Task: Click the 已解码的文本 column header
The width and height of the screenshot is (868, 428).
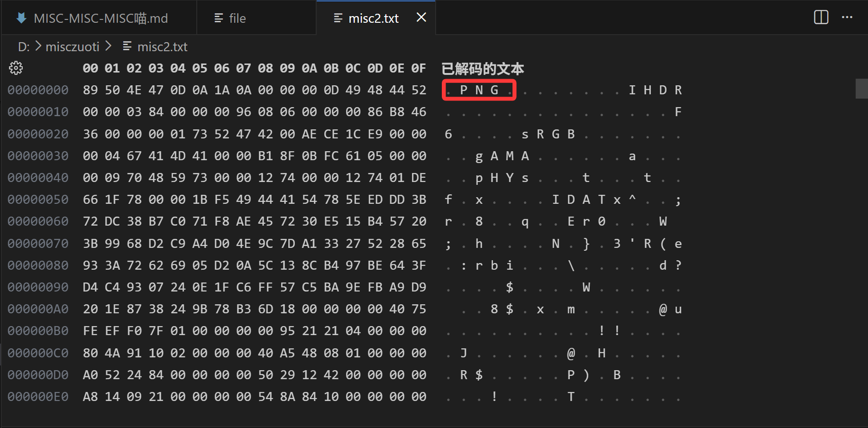Action: [x=483, y=69]
